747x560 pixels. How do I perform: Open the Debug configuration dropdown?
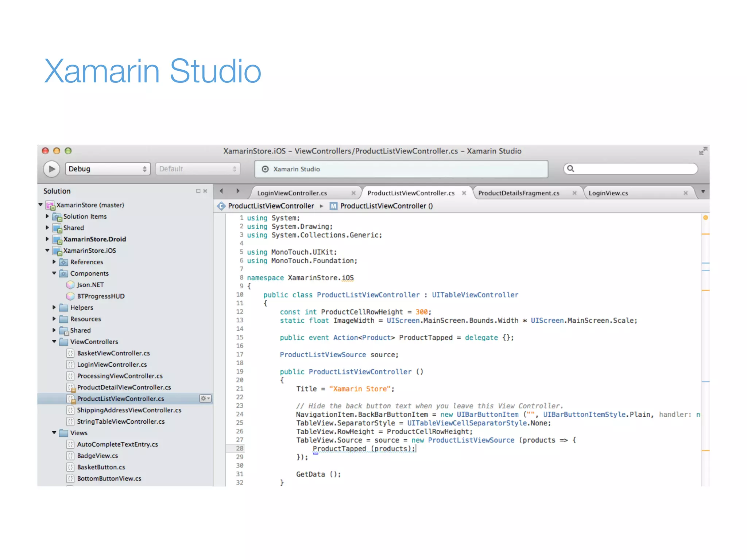click(x=108, y=169)
